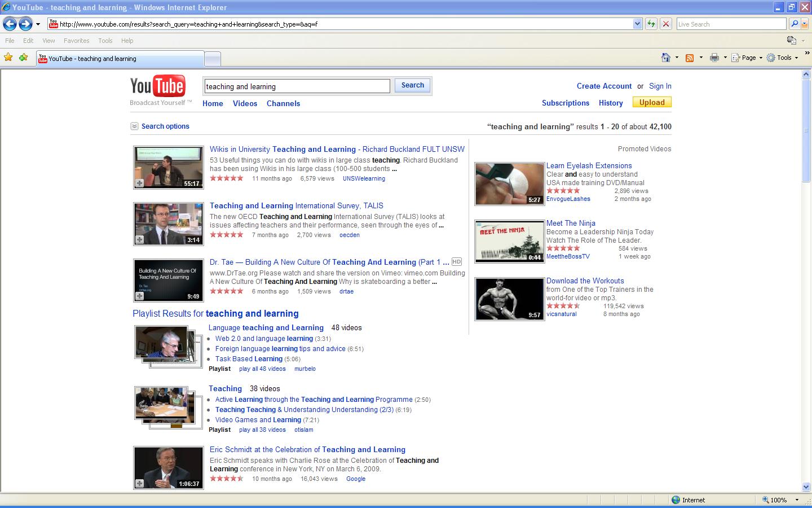Open Language teaching and Learning playlist thumbnail

[x=168, y=347]
